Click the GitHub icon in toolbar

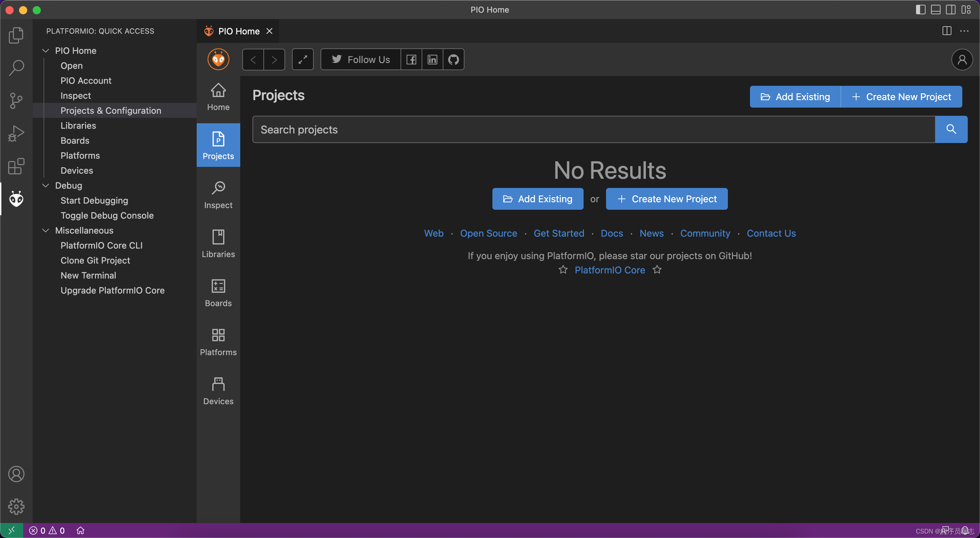tap(454, 59)
